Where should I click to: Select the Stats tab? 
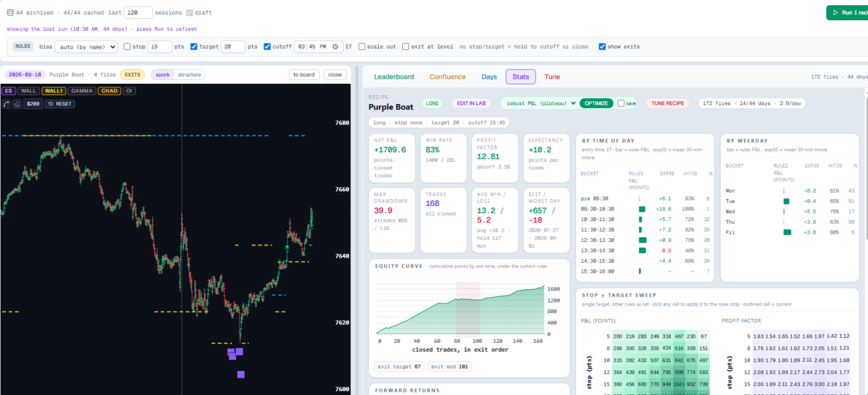coord(521,77)
